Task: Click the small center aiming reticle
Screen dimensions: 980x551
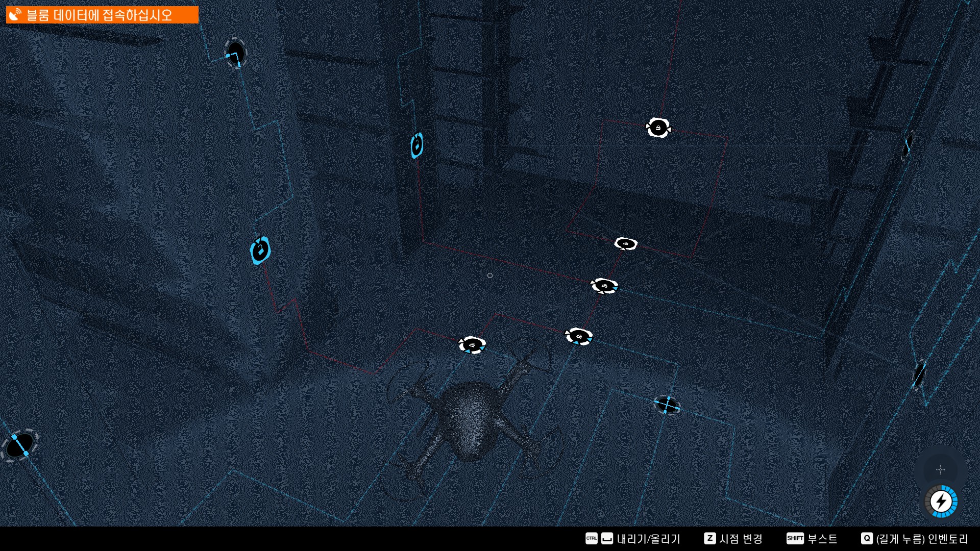Action: (490, 275)
